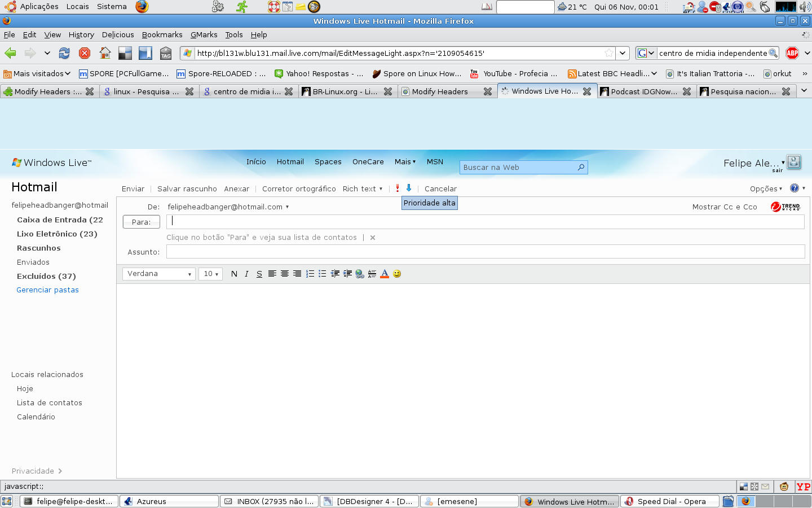812x508 pixels.
Task: Toggle italic formatting in editor
Action: [246, 274]
